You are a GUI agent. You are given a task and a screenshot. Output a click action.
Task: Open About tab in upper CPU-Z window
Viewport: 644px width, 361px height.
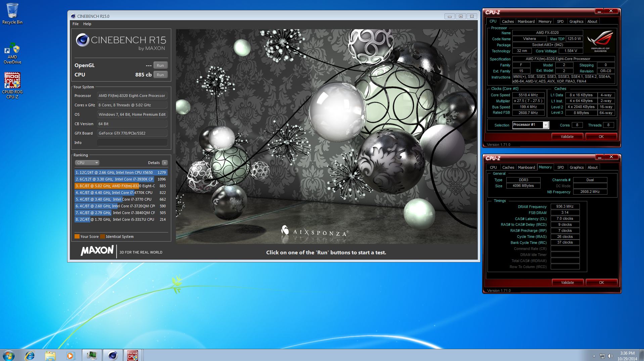point(592,21)
